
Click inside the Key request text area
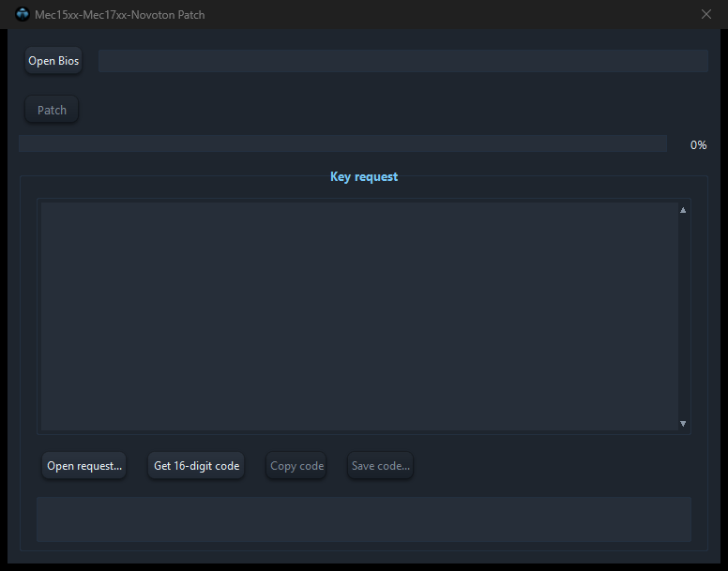click(x=359, y=316)
